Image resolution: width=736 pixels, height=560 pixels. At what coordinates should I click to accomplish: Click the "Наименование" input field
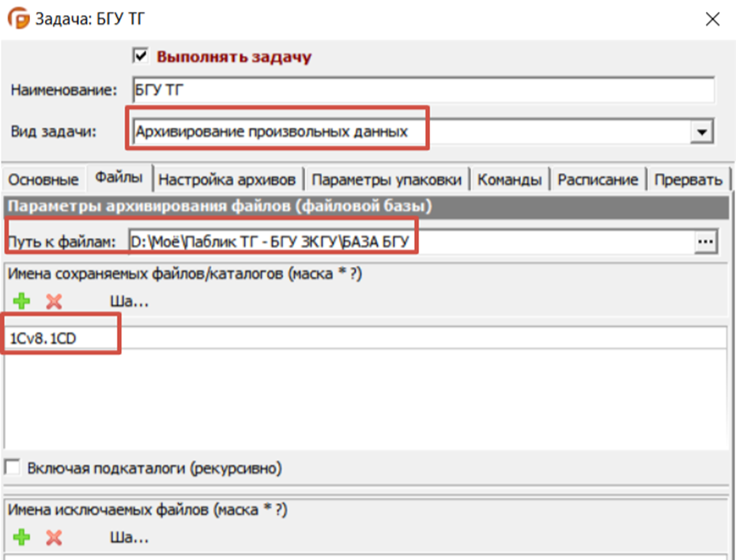click(424, 89)
